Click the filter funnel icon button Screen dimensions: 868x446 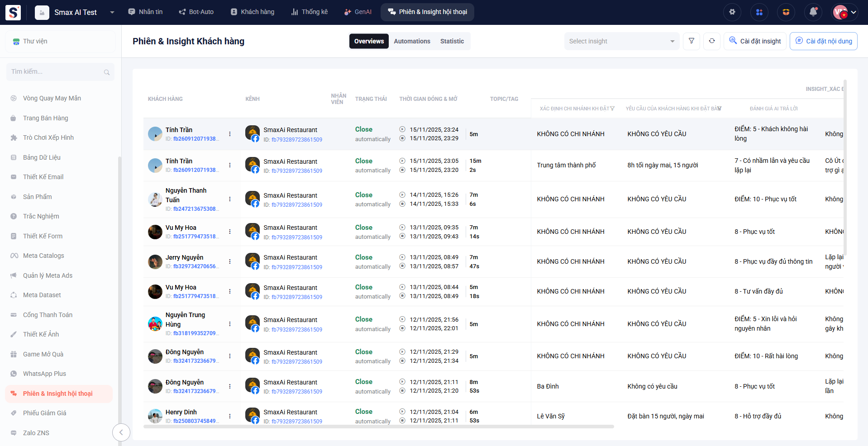pos(691,41)
